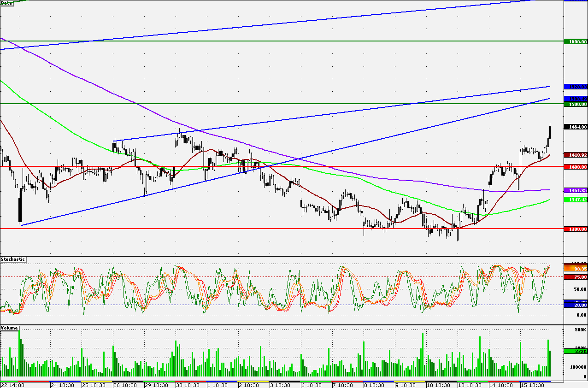Click the 26 10:30 time axis label

coord(124,385)
